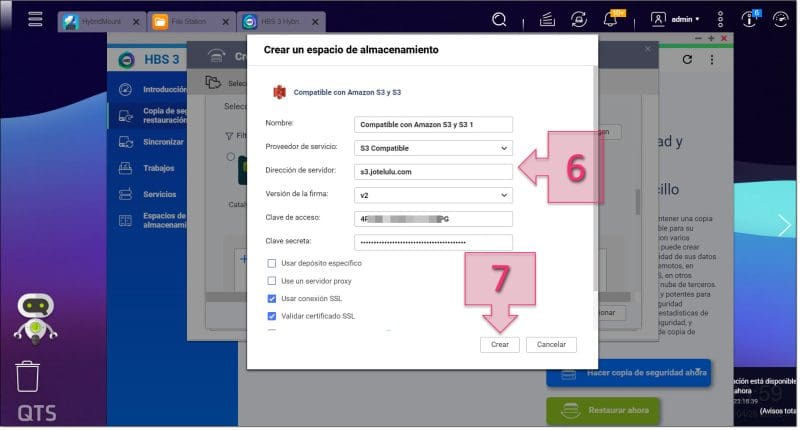Close the File Station tab
The image size is (800, 430).
pos(226,22)
